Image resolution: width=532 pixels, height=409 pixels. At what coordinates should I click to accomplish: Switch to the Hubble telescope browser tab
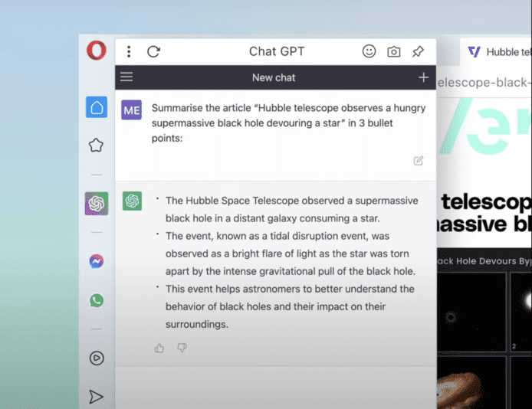coord(498,52)
